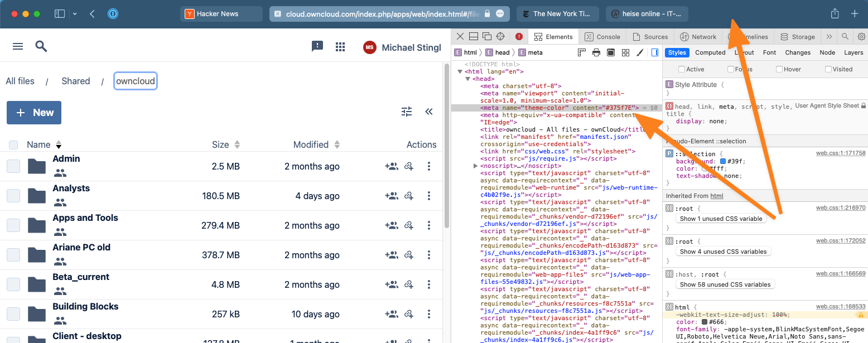
Task: Toggle the Modified column sort arrows
Action: 337,145
